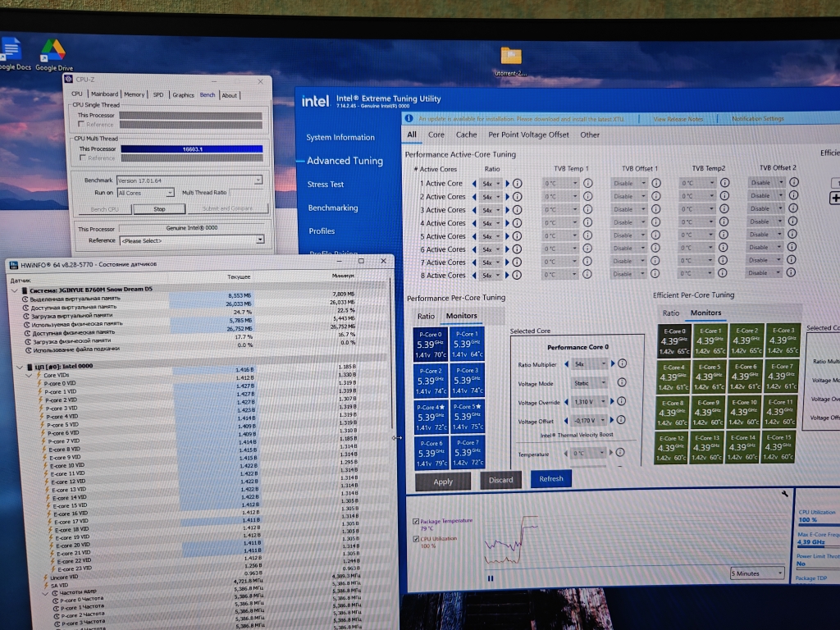Toggle CPU Utilization graph checkbox
This screenshot has height=630, width=840.
pos(416,539)
